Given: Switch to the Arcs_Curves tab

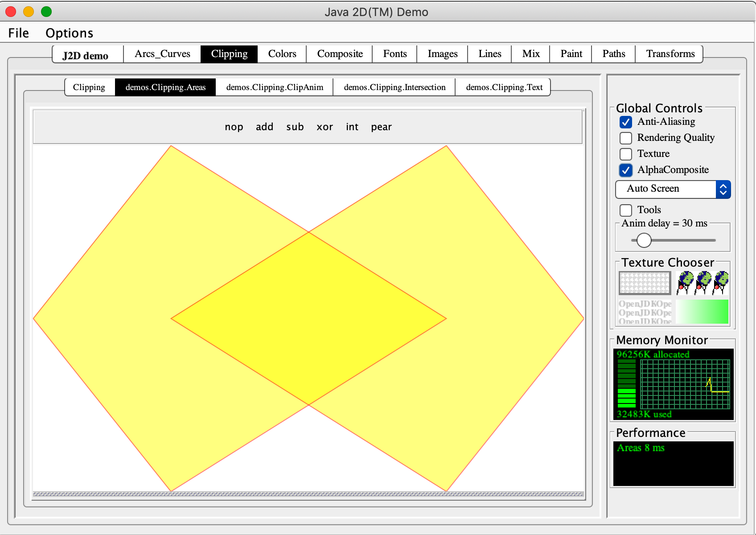Looking at the screenshot, I should 162,54.
